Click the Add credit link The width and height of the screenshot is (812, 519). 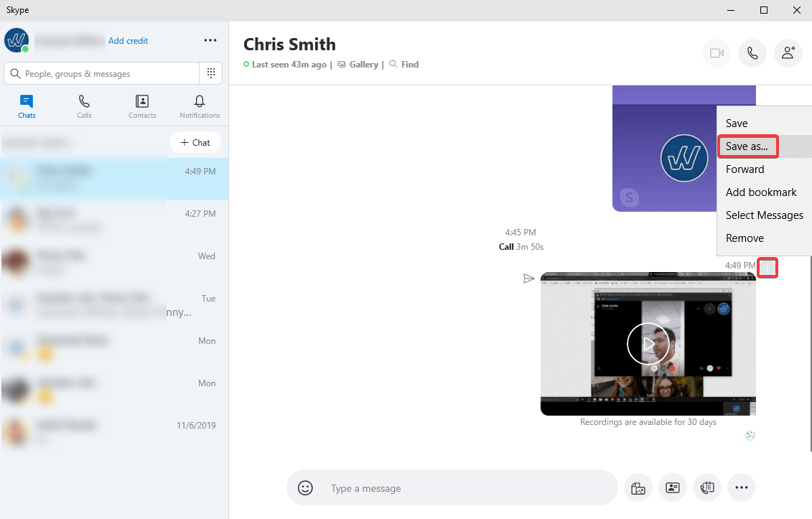[129, 40]
